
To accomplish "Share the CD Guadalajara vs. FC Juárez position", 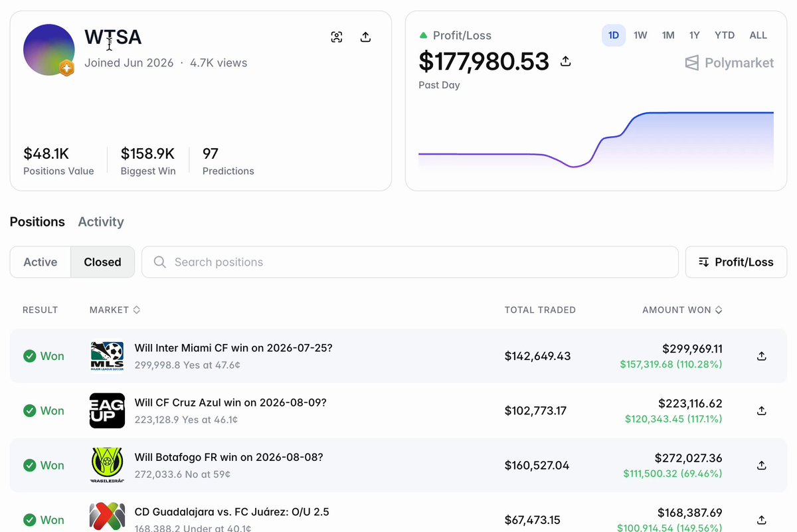I will coord(762,520).
